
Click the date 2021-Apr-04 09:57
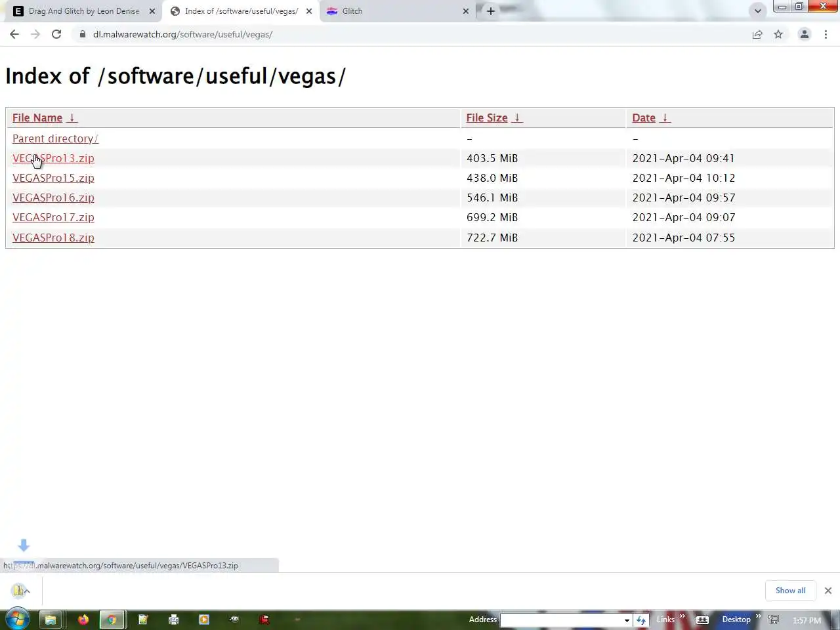click(x=684, y=198)
